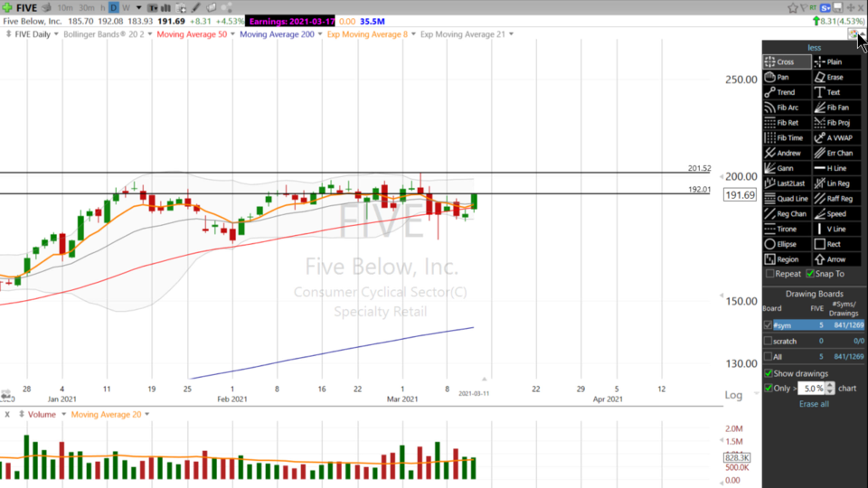This screenshot has height=488, width=868.
Task: Toggle the #sym drawing board checkbox
Action: click(768, 325)
